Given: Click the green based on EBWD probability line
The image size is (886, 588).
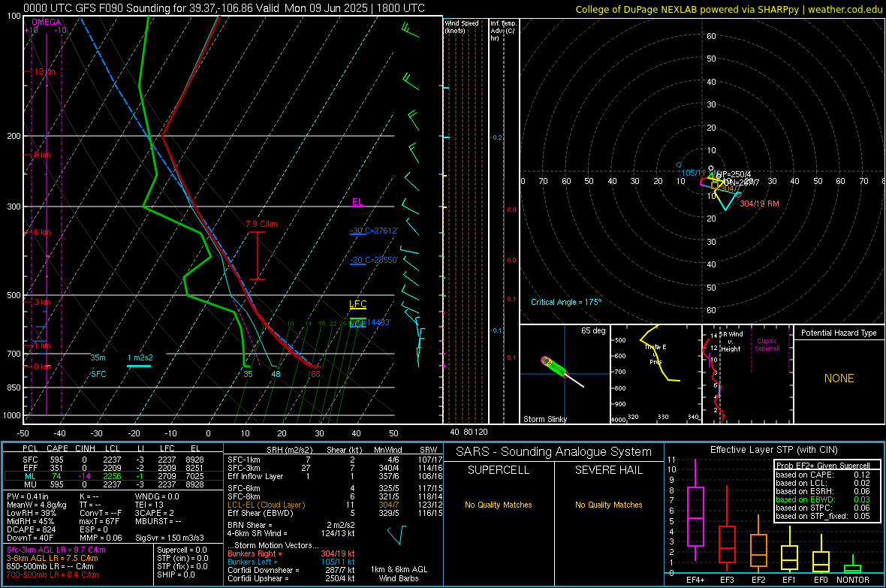Looking at the screenshot, I should pyautogui.click(x=823, y=499).
